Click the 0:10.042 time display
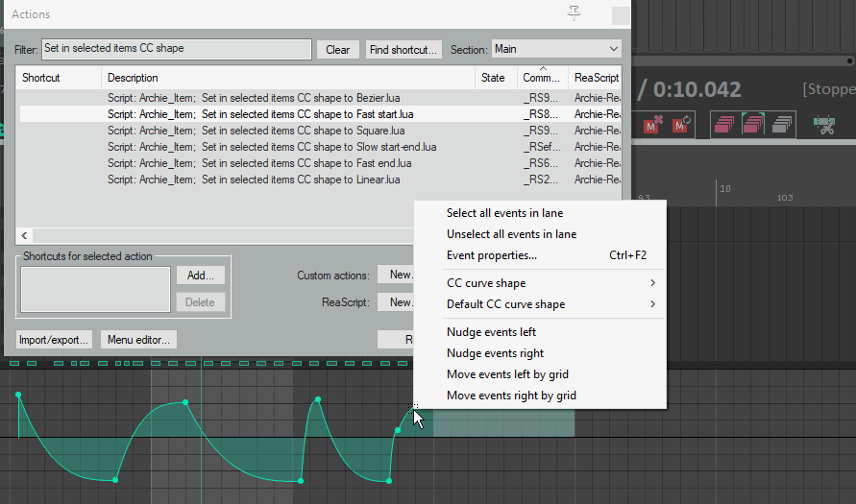Viewport: 856px width, 504px height. tap(697, 89)
